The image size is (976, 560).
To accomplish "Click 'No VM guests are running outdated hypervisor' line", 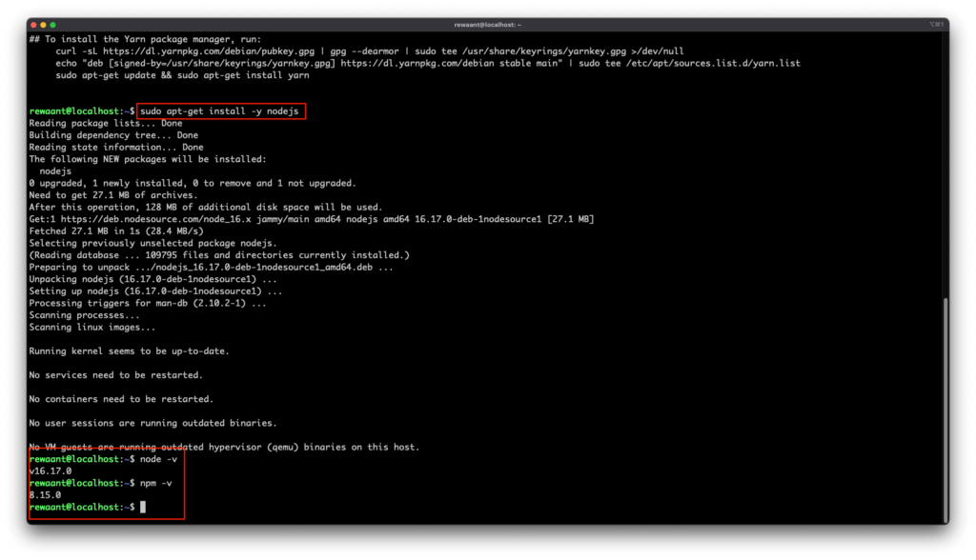I will click(224, 447).
